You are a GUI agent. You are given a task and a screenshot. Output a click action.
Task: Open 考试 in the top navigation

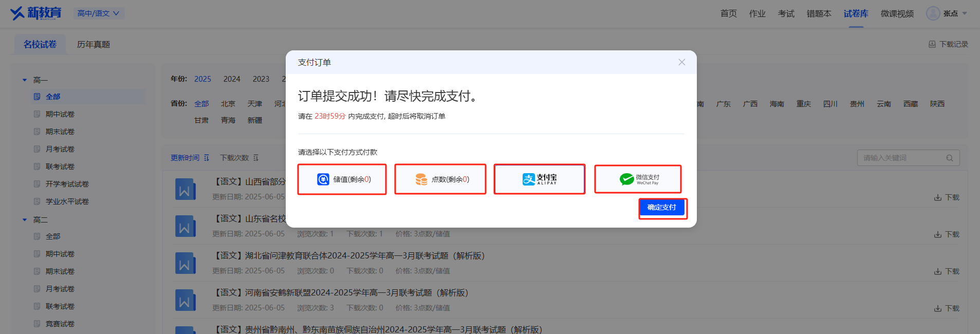[786, 13]
